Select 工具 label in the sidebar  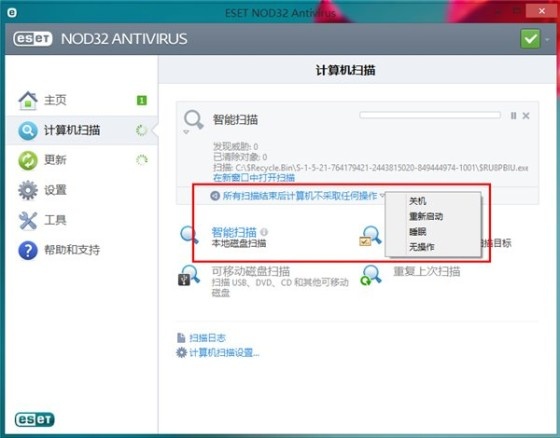tap(55, 220)
